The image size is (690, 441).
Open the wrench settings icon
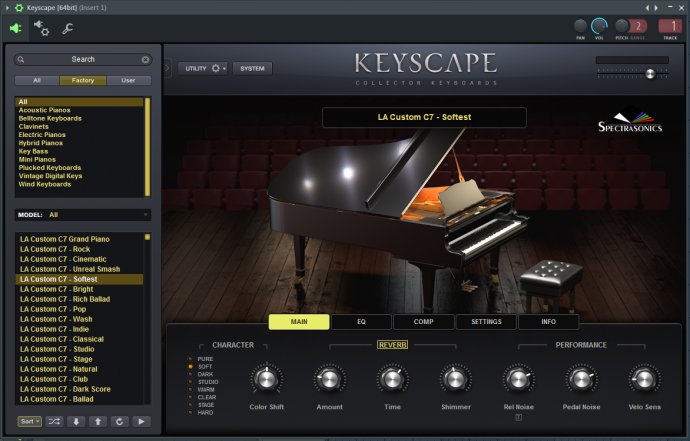click(x=67, y=29)
